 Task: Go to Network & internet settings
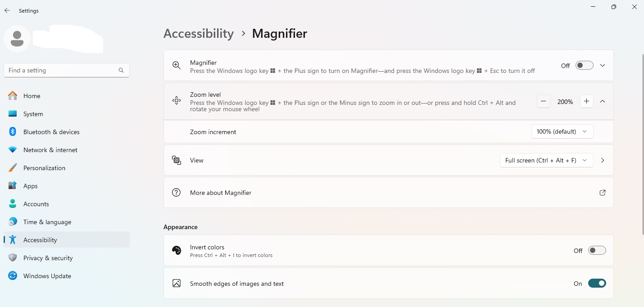click(50, 150)
